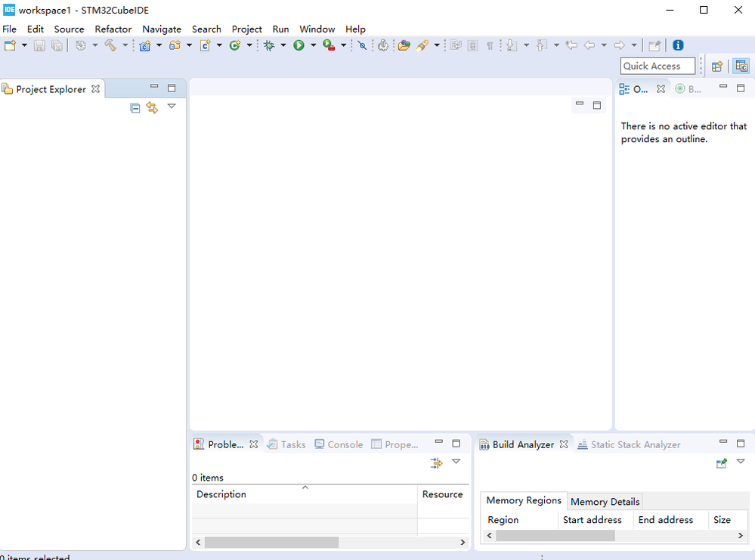
Task: Click the Next Annotation icon
Action: [512, 45]
